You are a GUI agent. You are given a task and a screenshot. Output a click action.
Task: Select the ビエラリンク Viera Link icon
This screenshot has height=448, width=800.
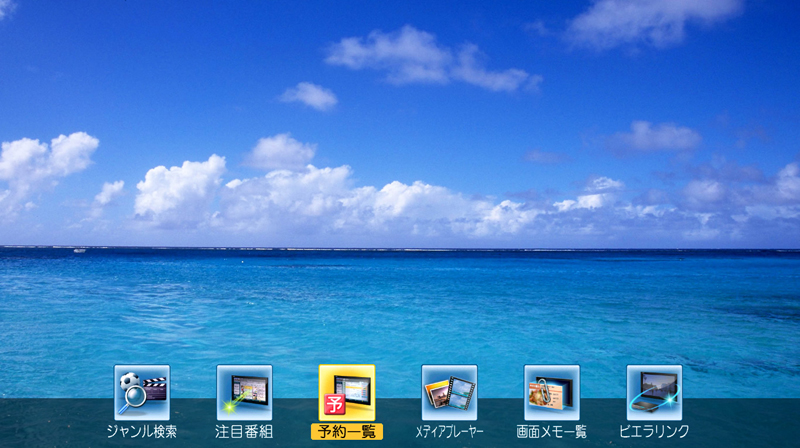(654, 392)
